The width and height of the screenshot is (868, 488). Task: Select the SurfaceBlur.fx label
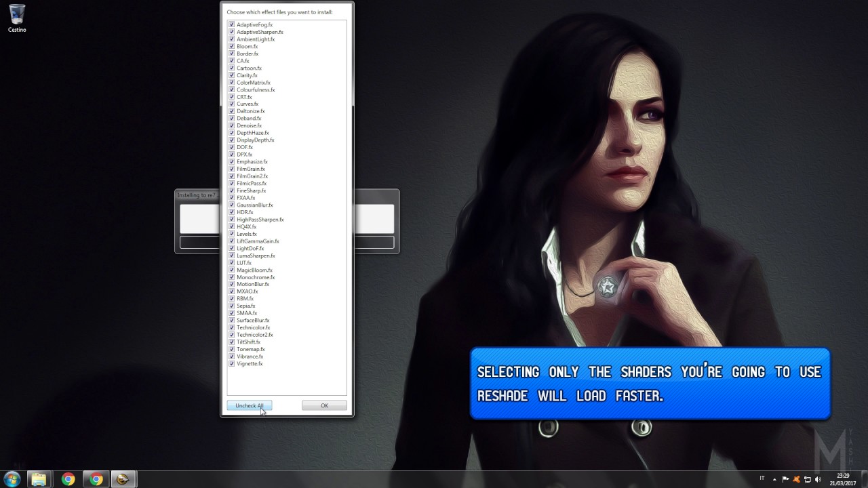253,321
